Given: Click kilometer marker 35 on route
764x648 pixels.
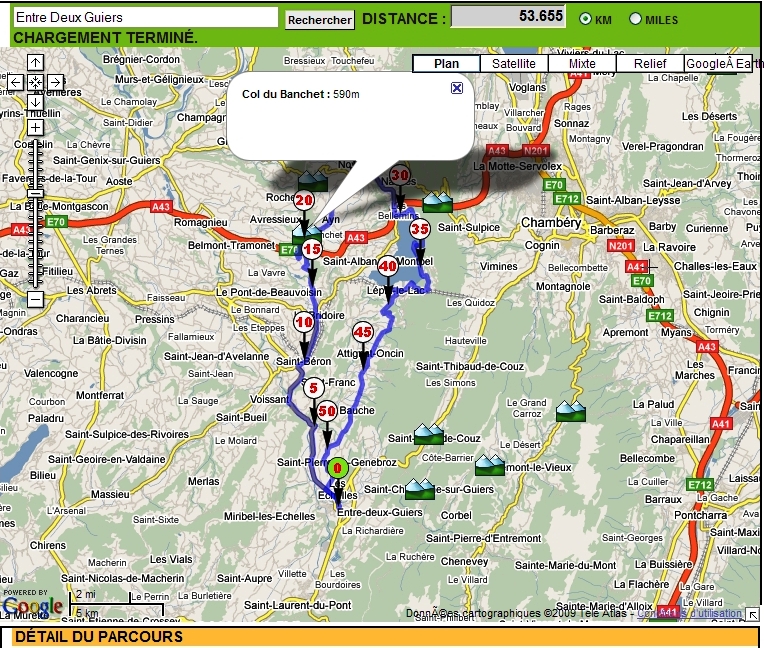Looking at the screenshot, I should coord(420,229).
